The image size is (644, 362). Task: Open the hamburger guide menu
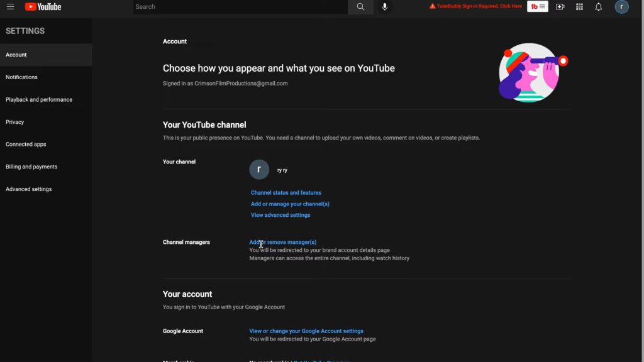click(x=10, y=7)
